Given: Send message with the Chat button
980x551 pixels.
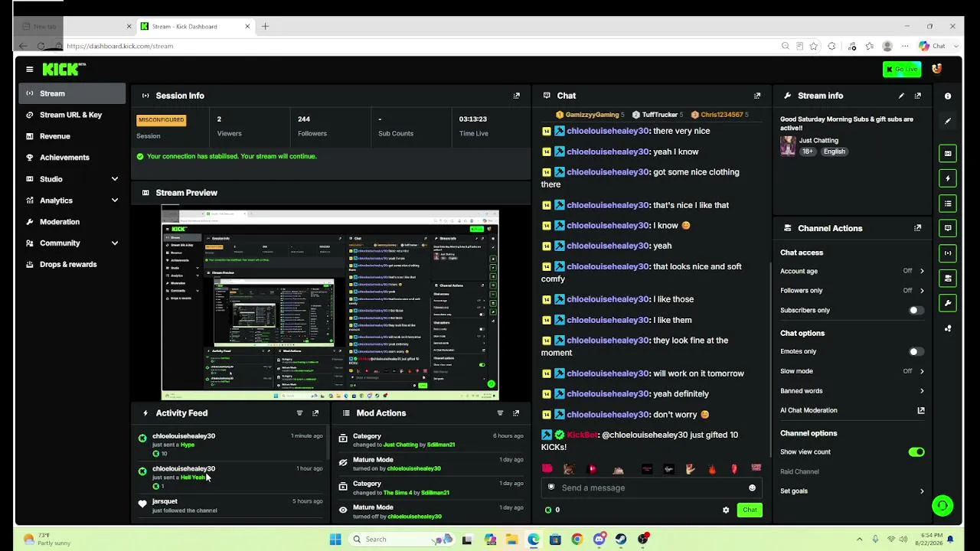Looking at the screenshot, I should [x=750, y=510].
